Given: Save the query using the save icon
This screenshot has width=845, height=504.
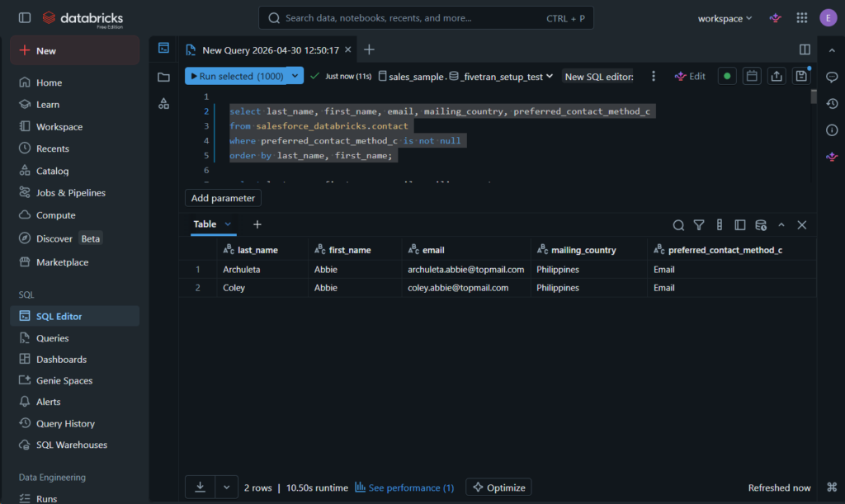Looking at the screenshot, I should pyautogui.click(x=801, y=77).
